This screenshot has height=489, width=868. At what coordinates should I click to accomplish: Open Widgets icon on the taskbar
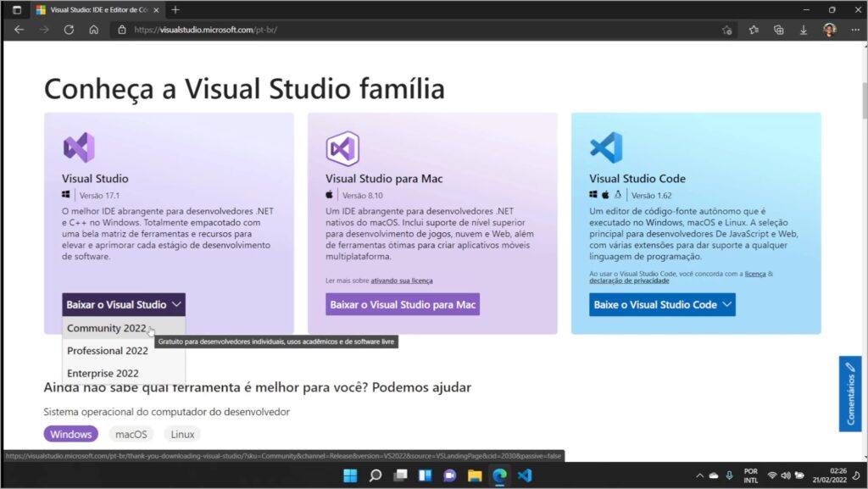tap(426, 475)
